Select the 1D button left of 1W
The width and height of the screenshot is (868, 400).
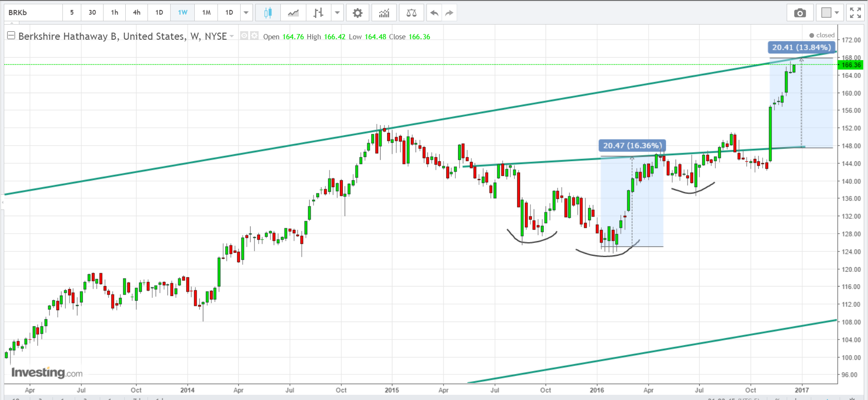(x=159, y=13)
